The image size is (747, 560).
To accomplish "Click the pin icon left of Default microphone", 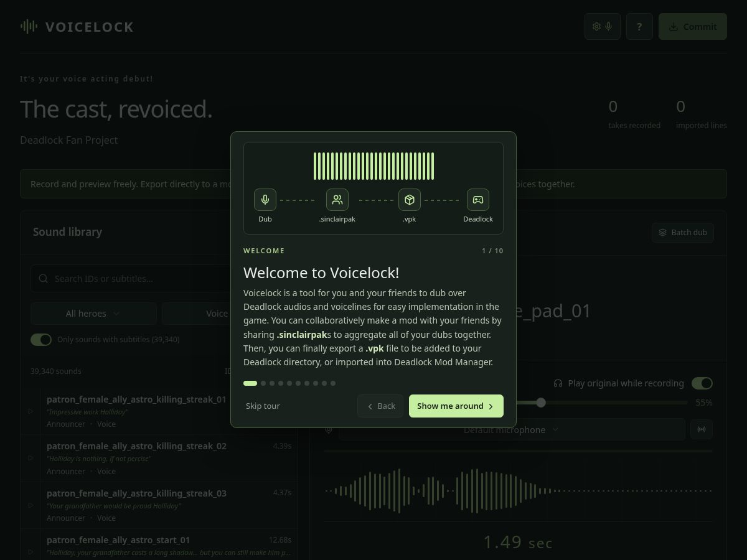I will (328, 429).
